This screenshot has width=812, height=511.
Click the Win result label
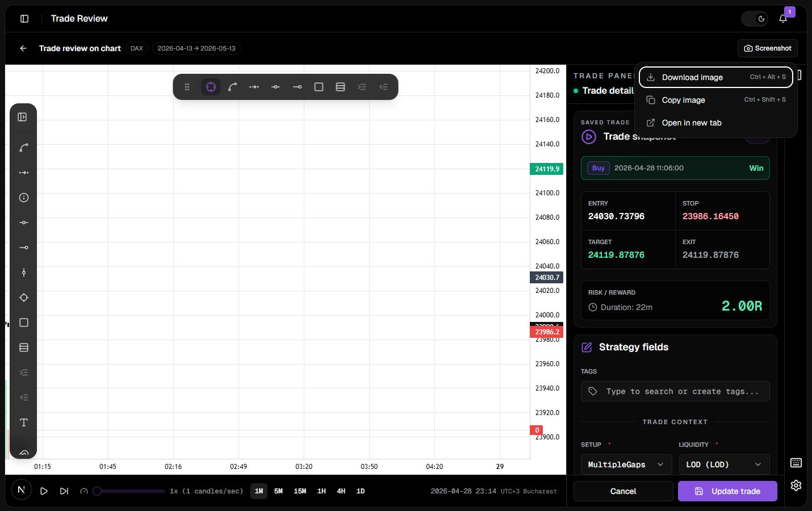(x=756, y=168)
